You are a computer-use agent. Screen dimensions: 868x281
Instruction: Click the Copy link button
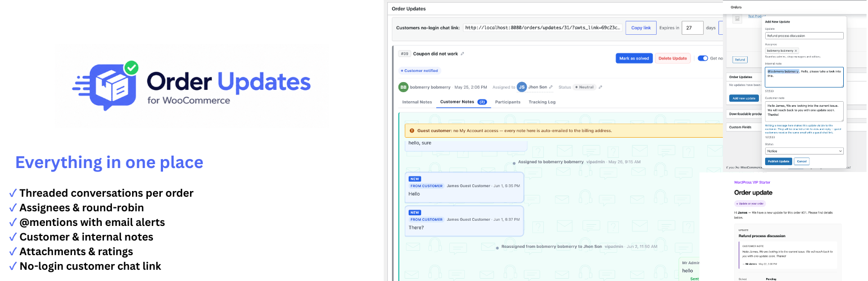(641, 28)
